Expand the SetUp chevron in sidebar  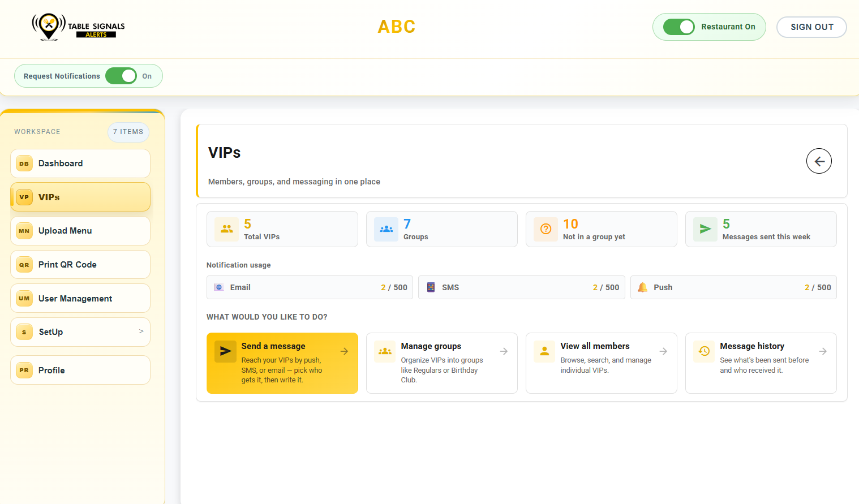click(141, 331)
